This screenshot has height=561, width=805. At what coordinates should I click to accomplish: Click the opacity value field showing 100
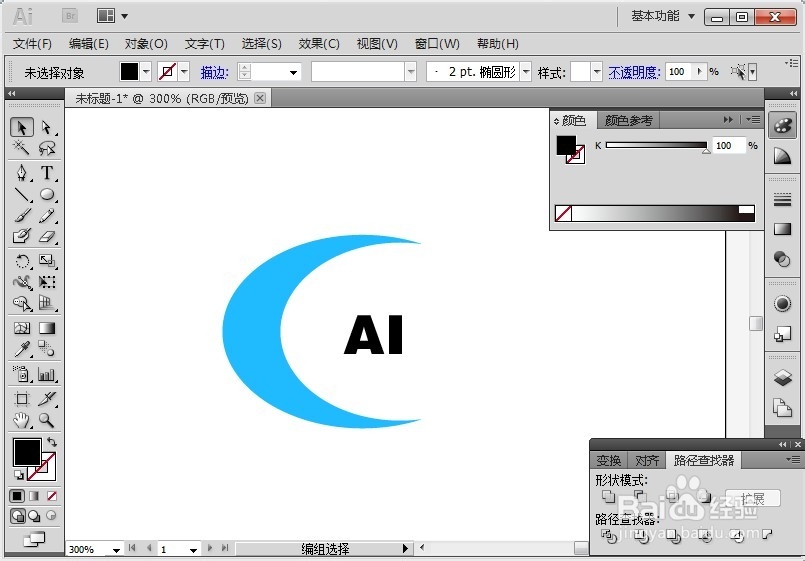[679, 72]
